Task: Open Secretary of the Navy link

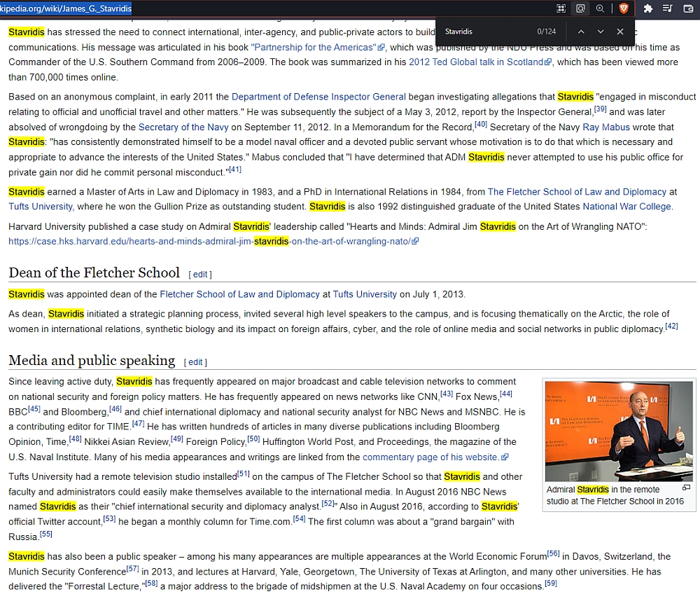Action: 183,127
